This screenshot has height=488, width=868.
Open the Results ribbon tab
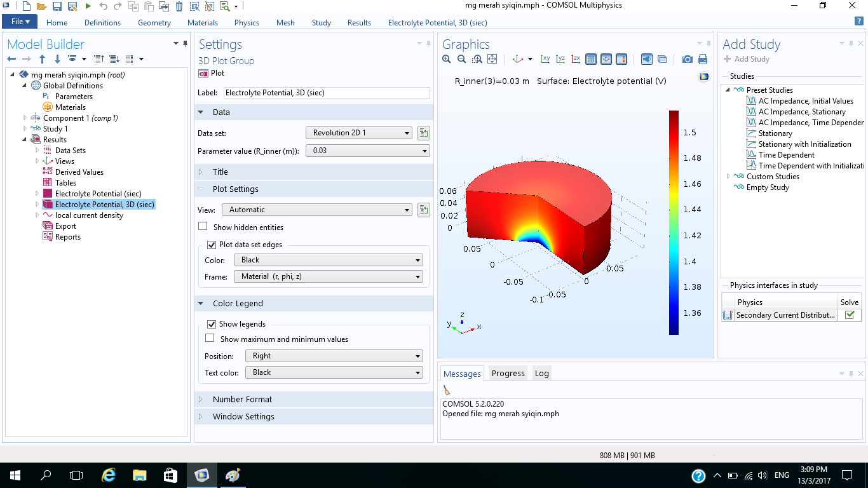click(359, 22)
